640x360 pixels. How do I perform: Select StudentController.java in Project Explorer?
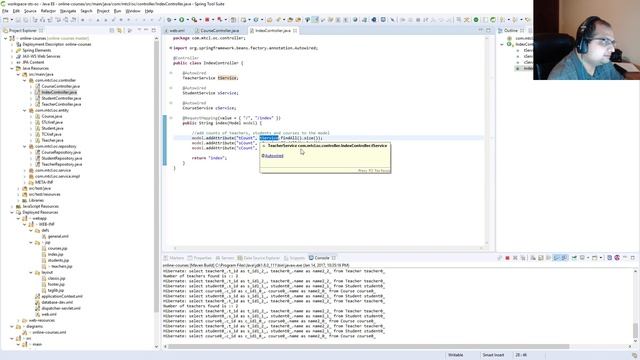[x=61, y=98]
